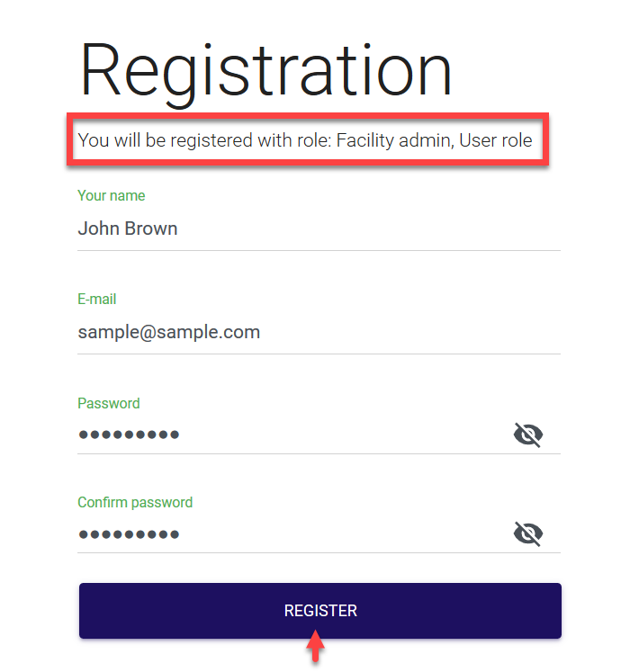Click the masked dots in Password field

(129, 435)
